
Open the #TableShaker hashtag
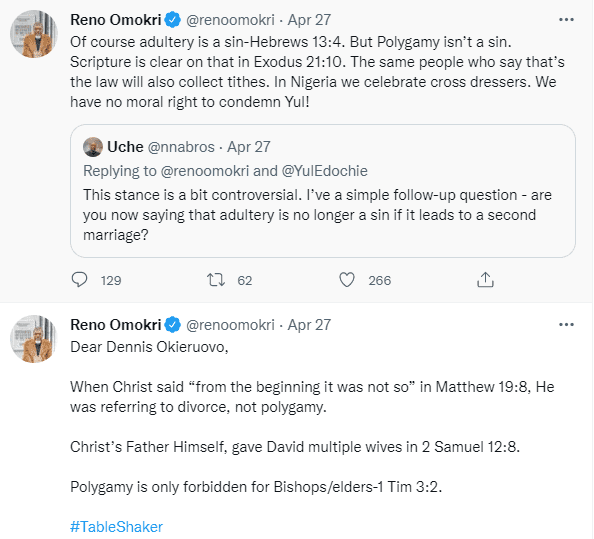pos(116,527)
